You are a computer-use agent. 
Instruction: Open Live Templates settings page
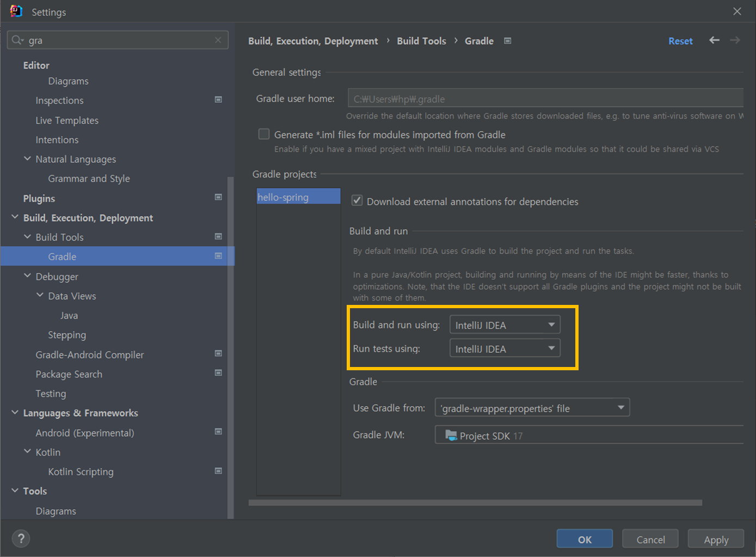[x=67, y=120]
